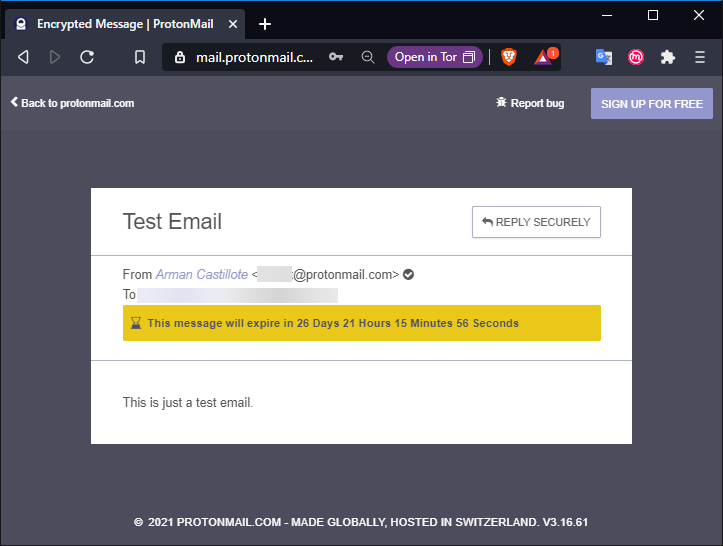Click the footer copyright 2021 PROTONMAIL.COM text
Viewport: 723px width, 546px height.
361,522
